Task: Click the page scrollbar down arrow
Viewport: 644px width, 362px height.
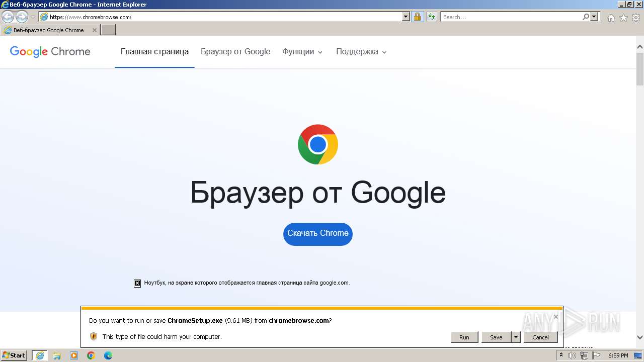Action: (x=640, y=337)
